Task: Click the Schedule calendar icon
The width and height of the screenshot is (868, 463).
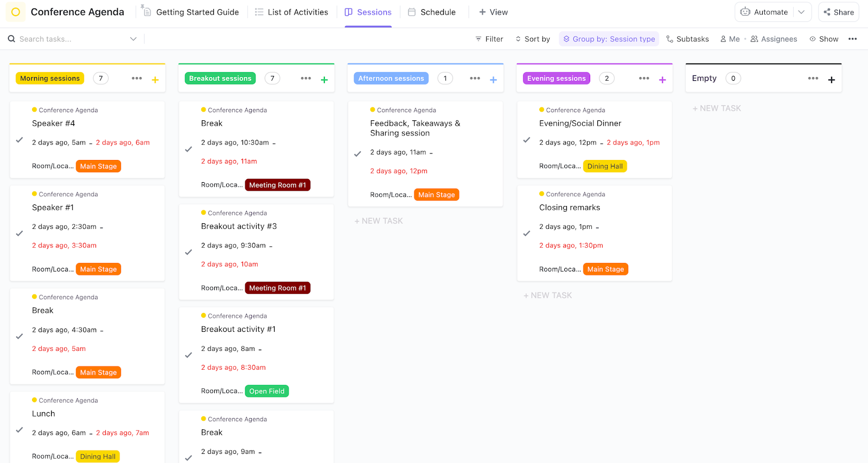Action: tap(412, 12)
